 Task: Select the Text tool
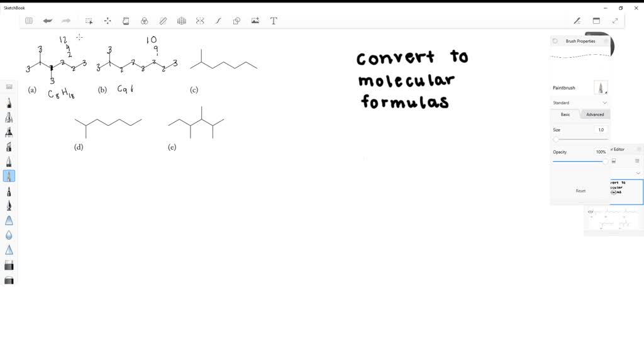coord(274,21)
